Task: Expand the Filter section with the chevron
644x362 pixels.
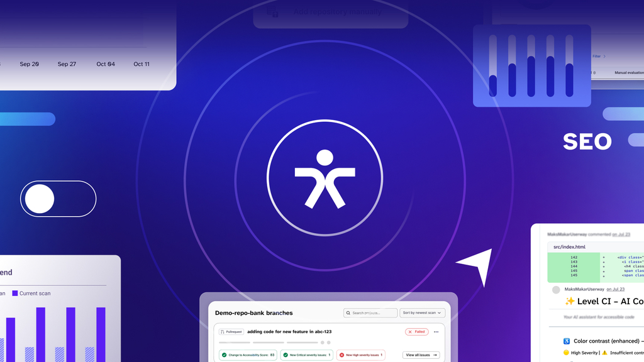Action: coord(605,56)
